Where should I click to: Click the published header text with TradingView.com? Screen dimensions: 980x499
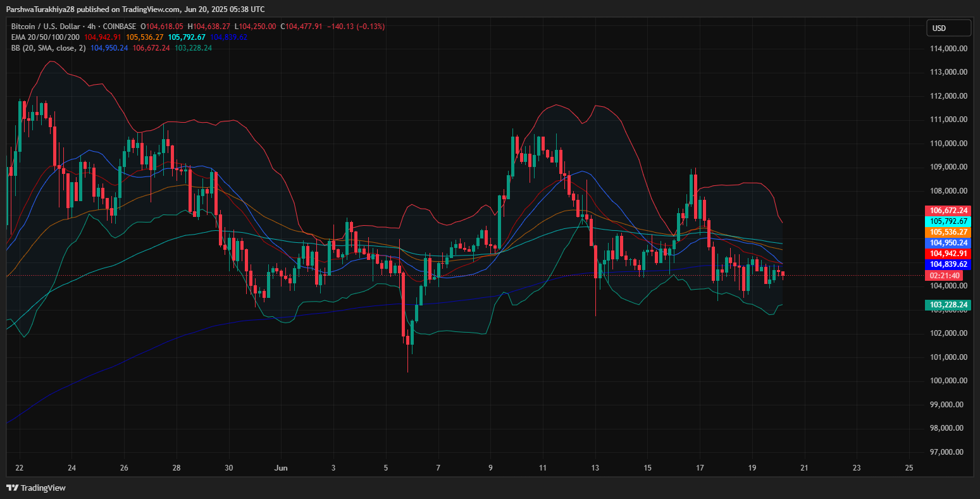coord(135,9)
